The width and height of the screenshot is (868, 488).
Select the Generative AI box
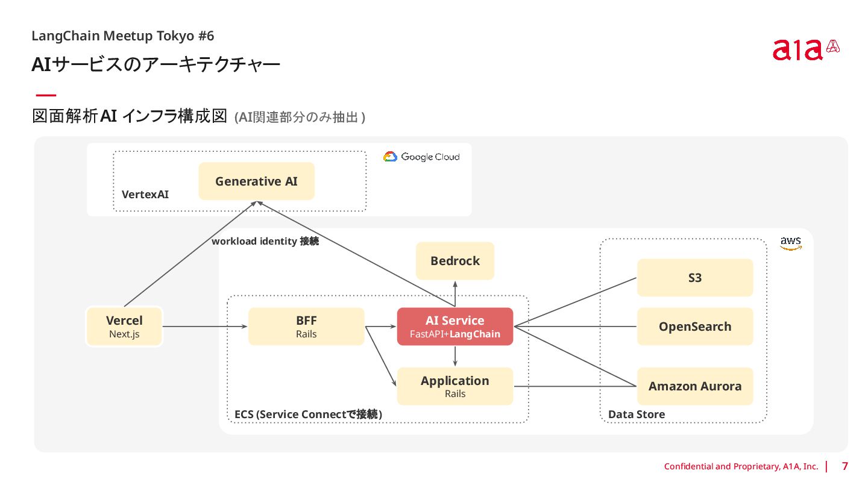(257, 181)
